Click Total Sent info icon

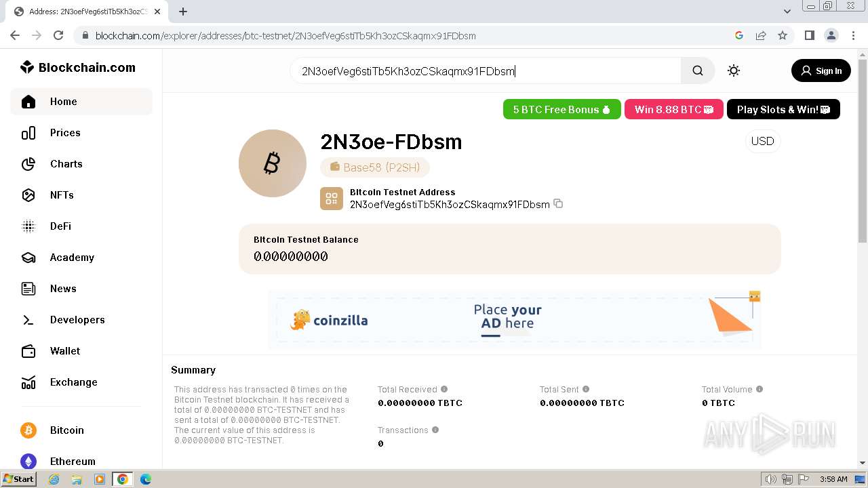[586, 389]
